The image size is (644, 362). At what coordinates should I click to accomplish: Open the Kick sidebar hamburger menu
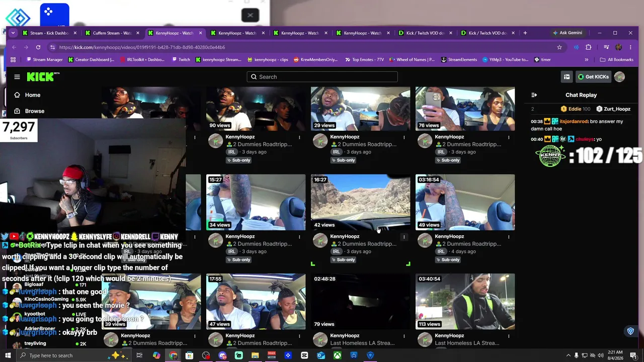pos(17,77)
